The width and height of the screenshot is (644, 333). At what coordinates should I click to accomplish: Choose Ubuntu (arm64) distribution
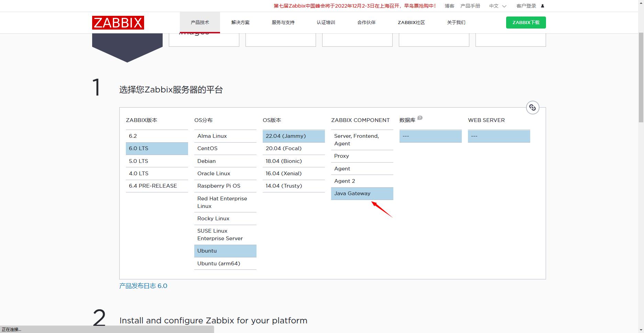(225, 264)
